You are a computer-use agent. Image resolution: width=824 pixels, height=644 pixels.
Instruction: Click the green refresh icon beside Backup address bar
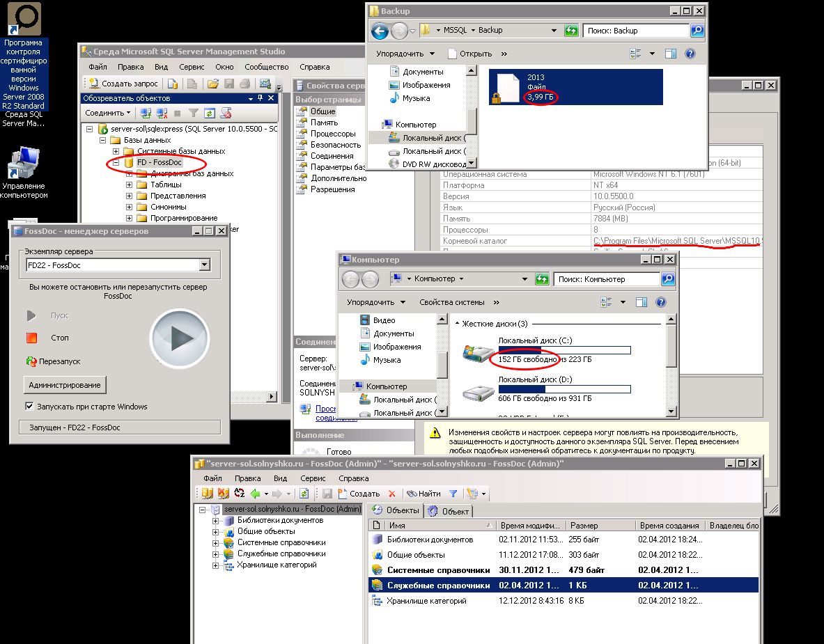[570, 31]
